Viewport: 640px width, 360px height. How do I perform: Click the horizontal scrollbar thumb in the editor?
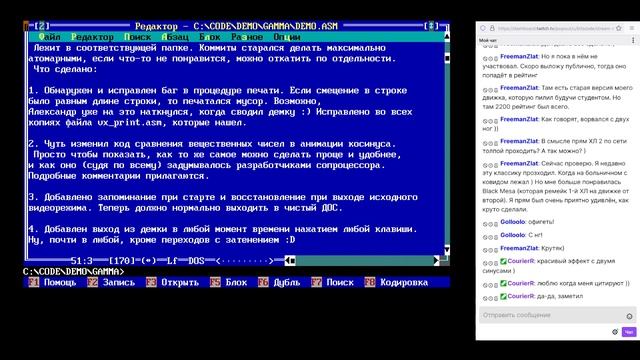(x=293, y=260)
